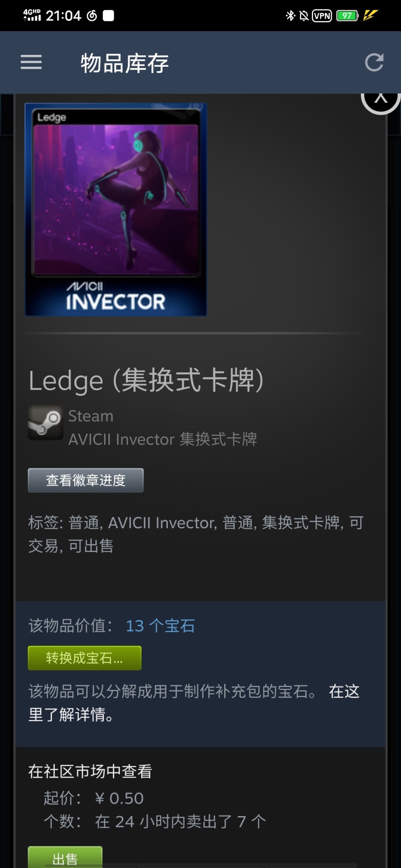Tap the Bluetooth status icon
Viewport: 401px width, 868px height.
point(290,16)
